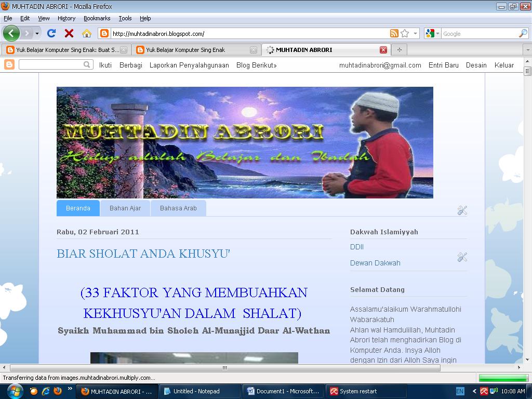This screenshot has width=532, height=399.
Task: Switch to 'Yuk Belajar Komputer Sing Enak: Buat S...' tab
Action: 66,50
